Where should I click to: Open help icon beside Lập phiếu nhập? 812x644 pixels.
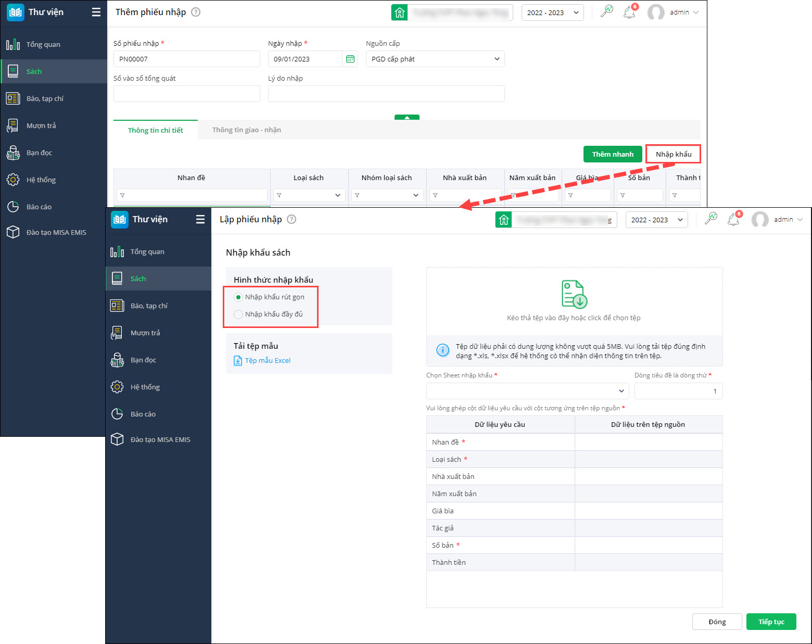[x=291, y=219]
